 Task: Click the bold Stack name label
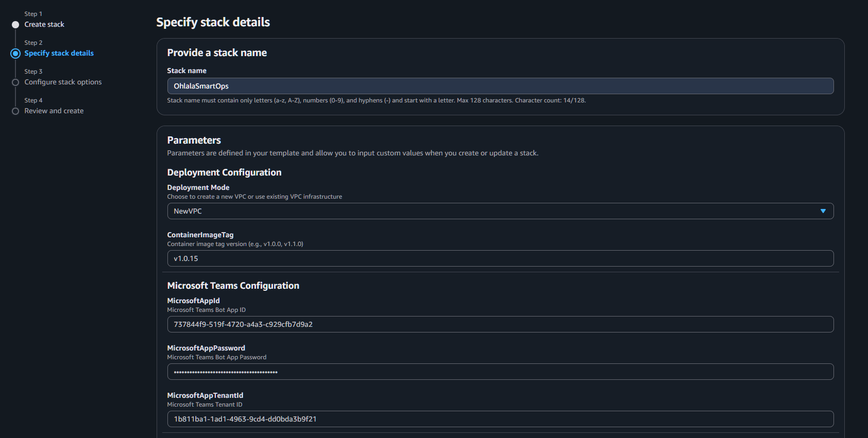pos(186,71)
